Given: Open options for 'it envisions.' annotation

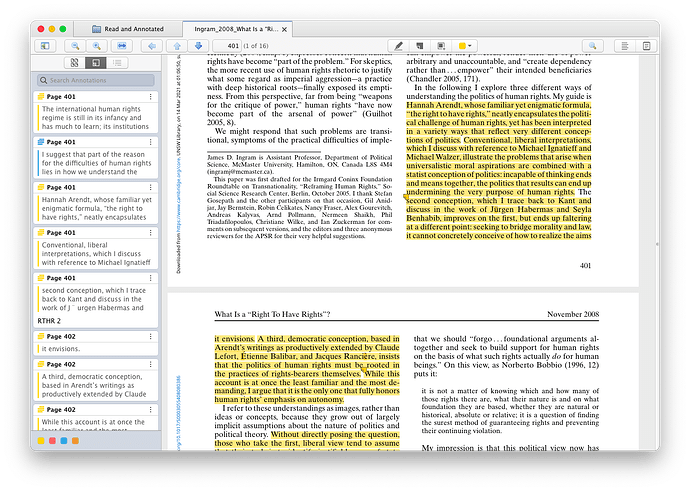Looking at the screenshot, I should [150, 336].
